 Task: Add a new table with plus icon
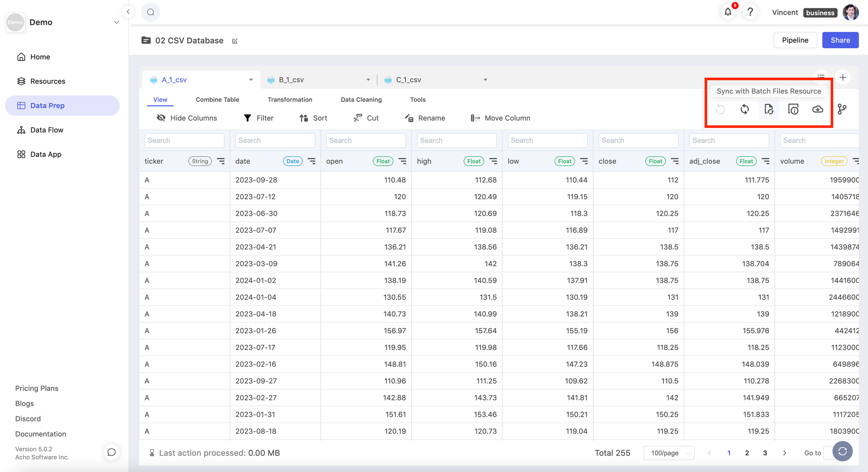(x=842, y=78)
